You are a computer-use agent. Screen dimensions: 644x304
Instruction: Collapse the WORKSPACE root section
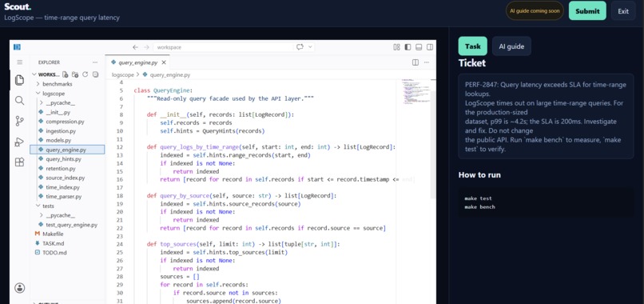pos(34,75)
